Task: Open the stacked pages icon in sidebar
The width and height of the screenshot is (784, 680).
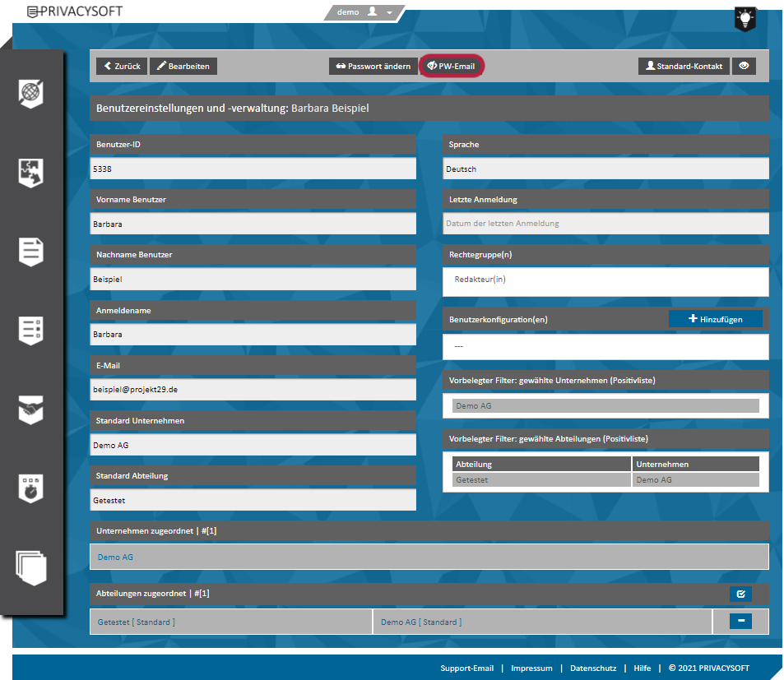Action: click(31, 567)
